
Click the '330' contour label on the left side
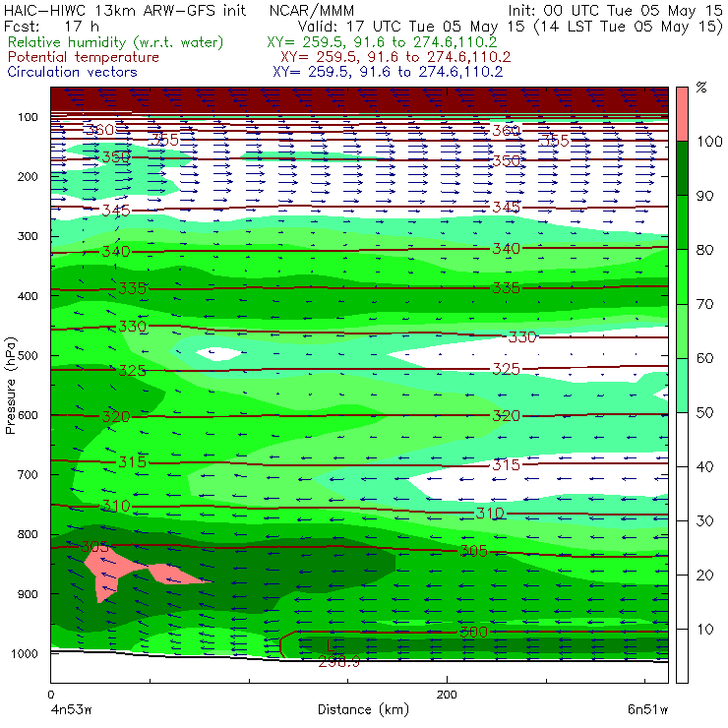tap(133, 327)
